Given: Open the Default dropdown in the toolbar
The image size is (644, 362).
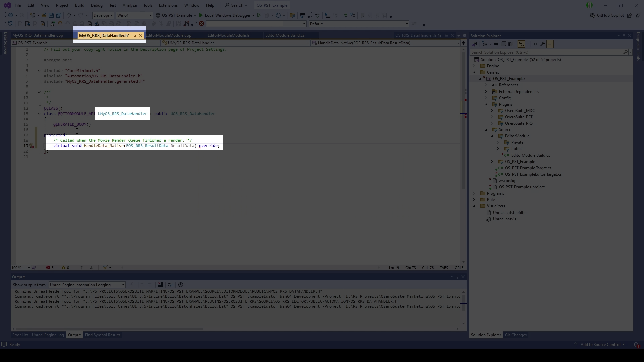Looking at the screenshot, I should 359,24.
